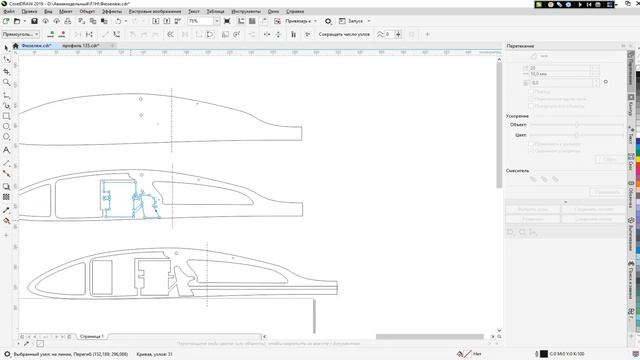Select the Shape node-edit tool

[6, 60]
